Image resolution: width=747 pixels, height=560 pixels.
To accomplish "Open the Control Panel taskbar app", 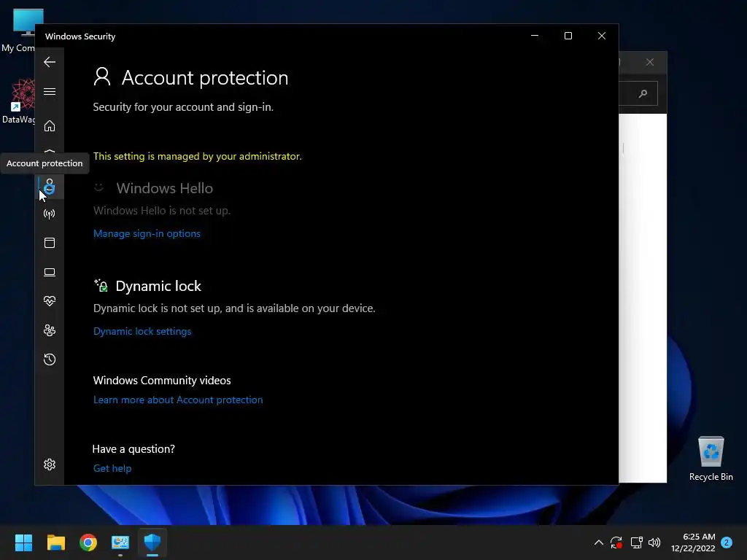I will click(x=120, y=542).
